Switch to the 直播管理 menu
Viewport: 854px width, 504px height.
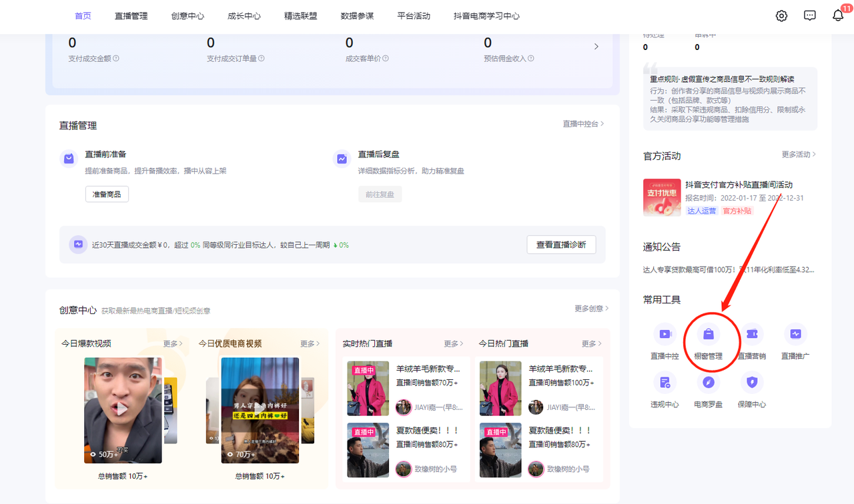click(131, 16)
